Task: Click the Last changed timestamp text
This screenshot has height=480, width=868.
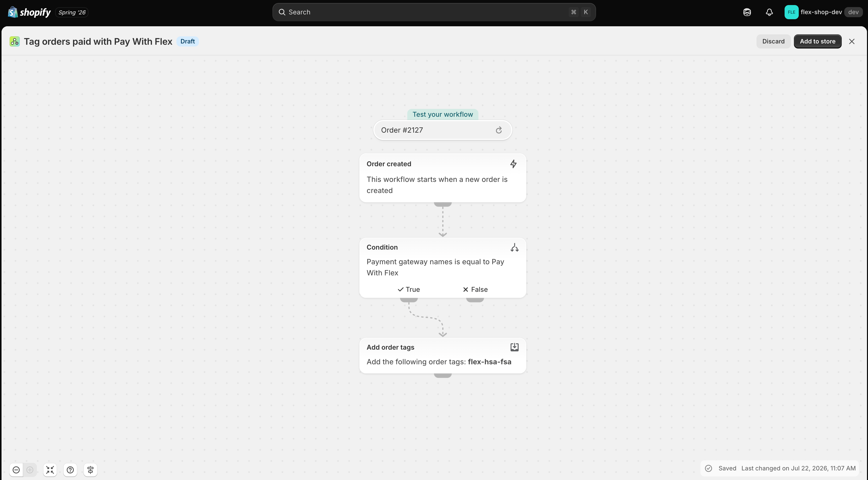Action: coord(798,468)
